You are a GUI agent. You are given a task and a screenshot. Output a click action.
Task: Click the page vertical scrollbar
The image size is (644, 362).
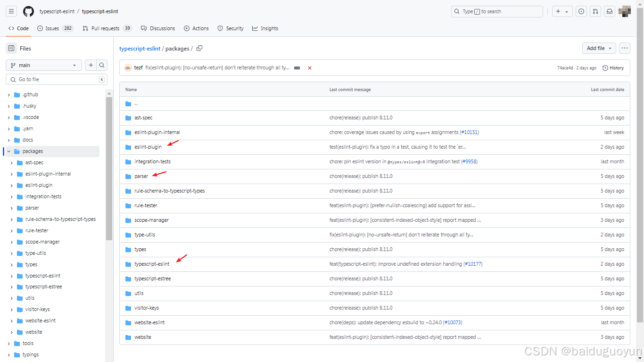640,165
